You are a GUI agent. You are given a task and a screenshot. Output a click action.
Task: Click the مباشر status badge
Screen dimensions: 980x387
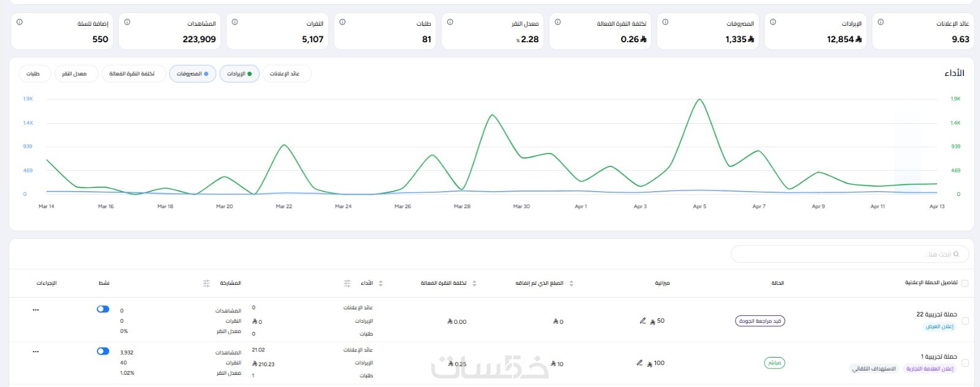774,363
